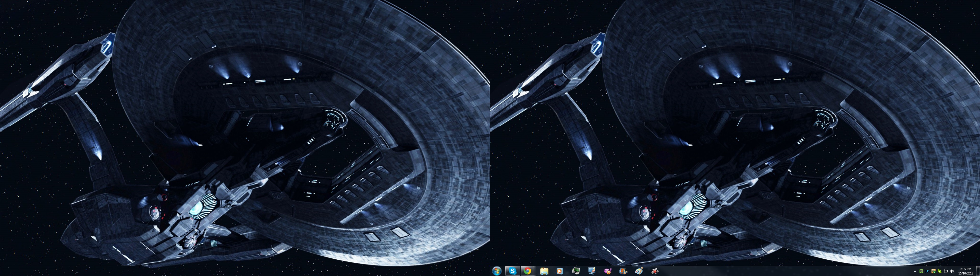
Task: Open the volume speaker control
Action: pyautogui.click(x=952, y=271)
